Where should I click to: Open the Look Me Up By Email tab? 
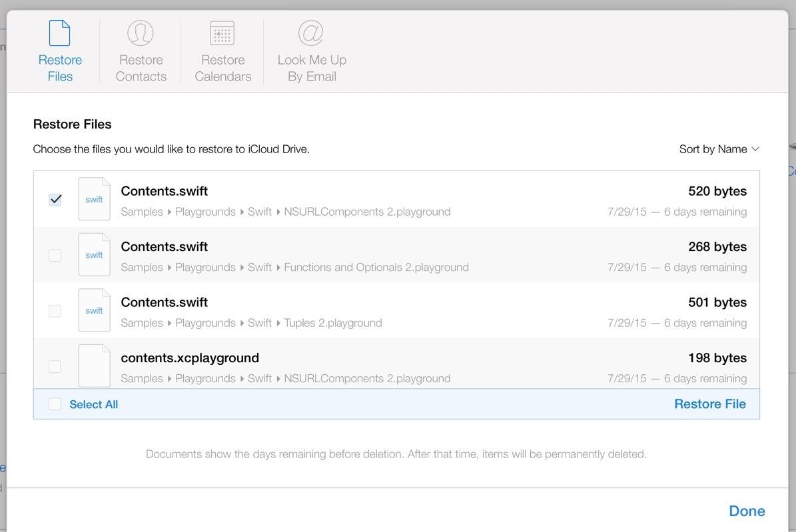click(312, 68)
